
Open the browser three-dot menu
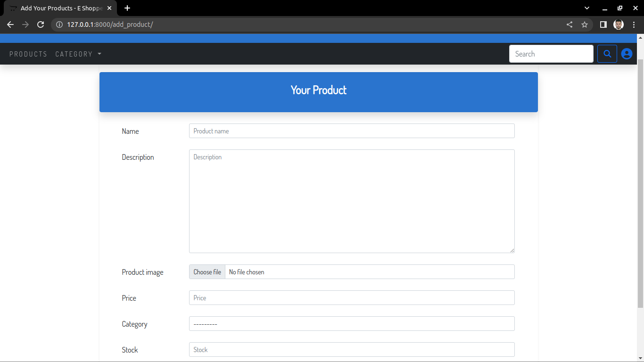[x=634, y=24]
